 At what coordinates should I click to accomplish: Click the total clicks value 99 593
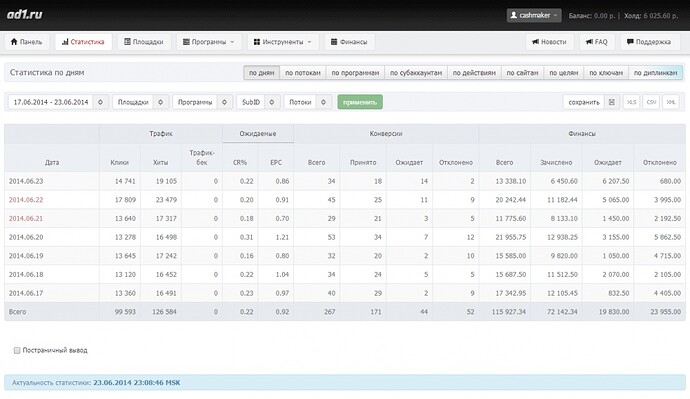pos(125,312)
